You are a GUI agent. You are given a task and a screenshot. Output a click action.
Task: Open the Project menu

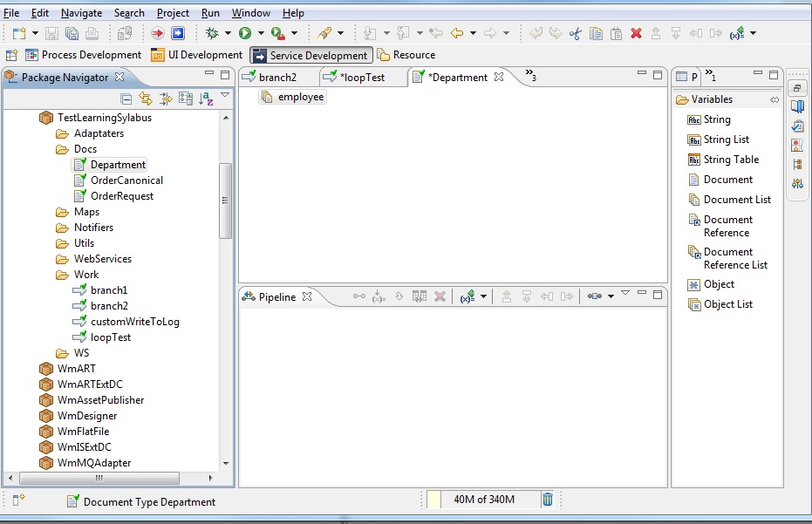[173, 13]
